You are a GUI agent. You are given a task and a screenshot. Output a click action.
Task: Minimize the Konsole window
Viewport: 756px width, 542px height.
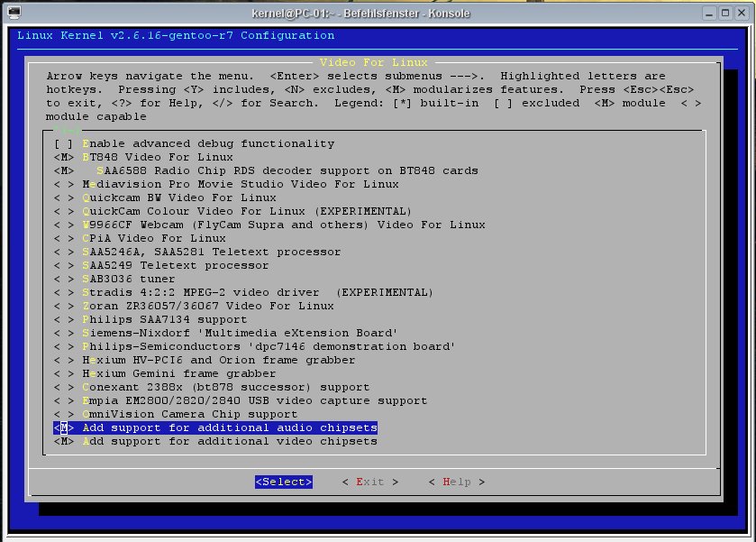click(x=709, y=14)
